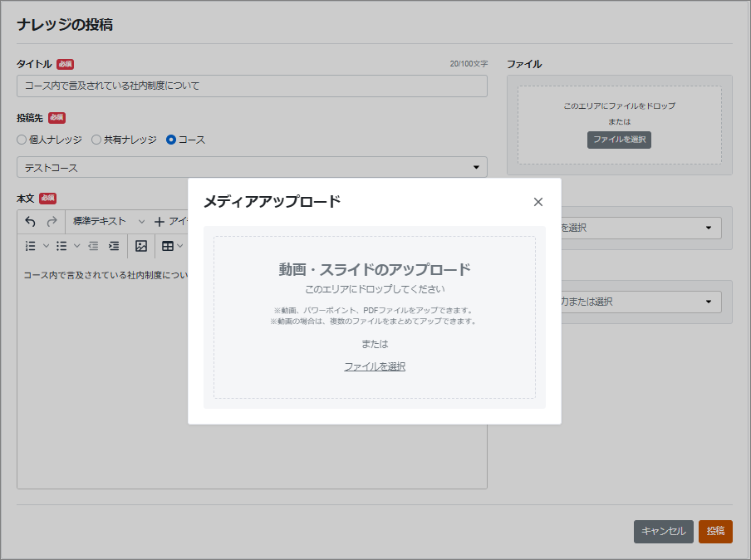Click the insert table icon

click(x=168, y=246)
